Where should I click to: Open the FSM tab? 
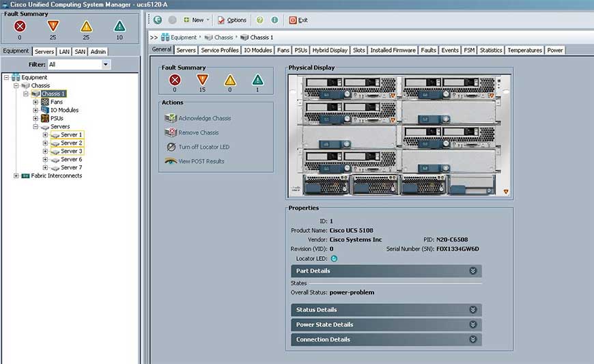point(469,50)
